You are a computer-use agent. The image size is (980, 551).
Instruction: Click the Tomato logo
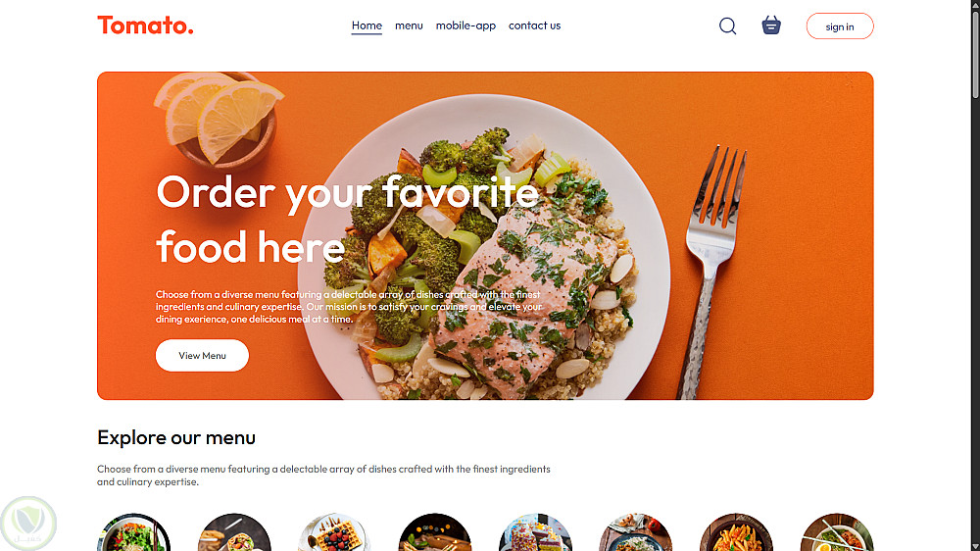pos(145,25)
